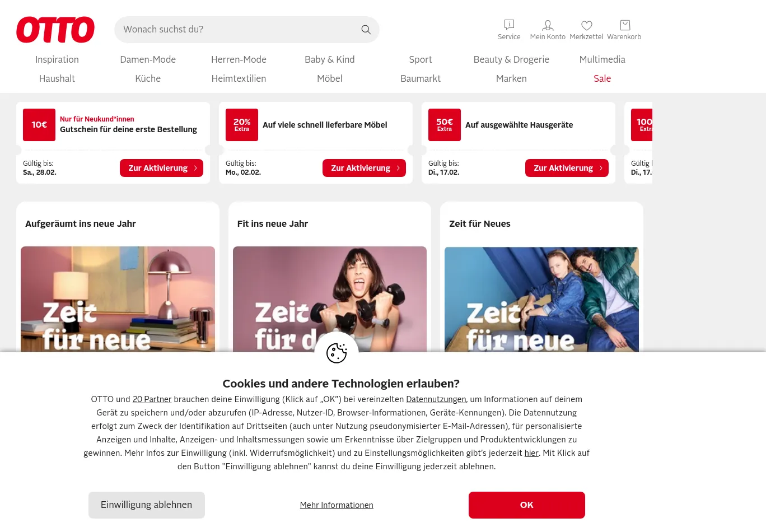Open the 20 Partner link
The height and width of the screenshot is (532, 766).
point(152,399)
